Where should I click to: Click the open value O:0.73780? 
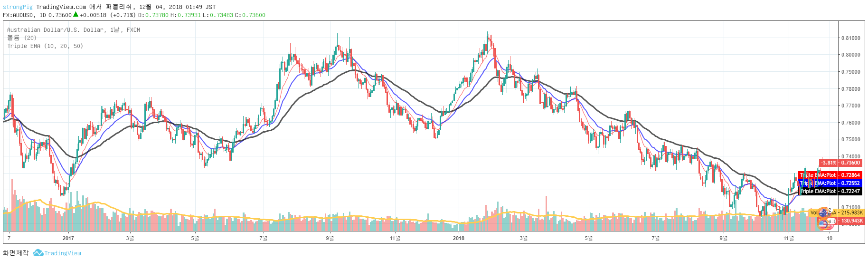point(154,15)
